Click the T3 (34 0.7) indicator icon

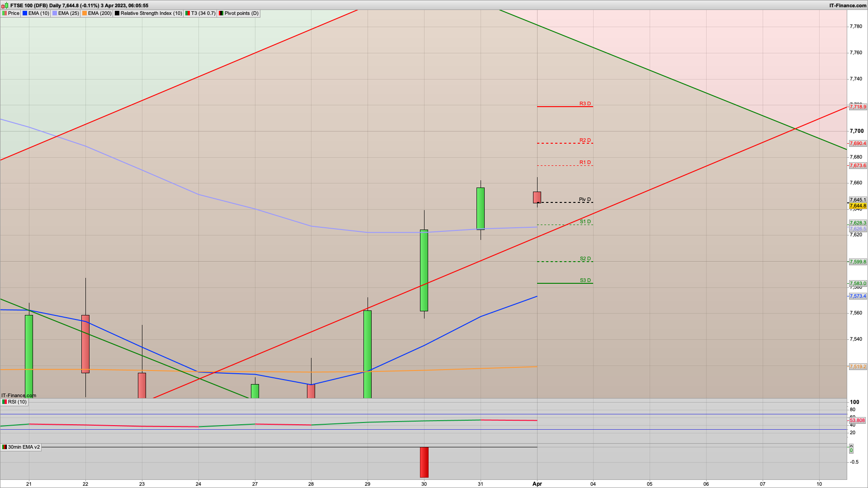188,14
